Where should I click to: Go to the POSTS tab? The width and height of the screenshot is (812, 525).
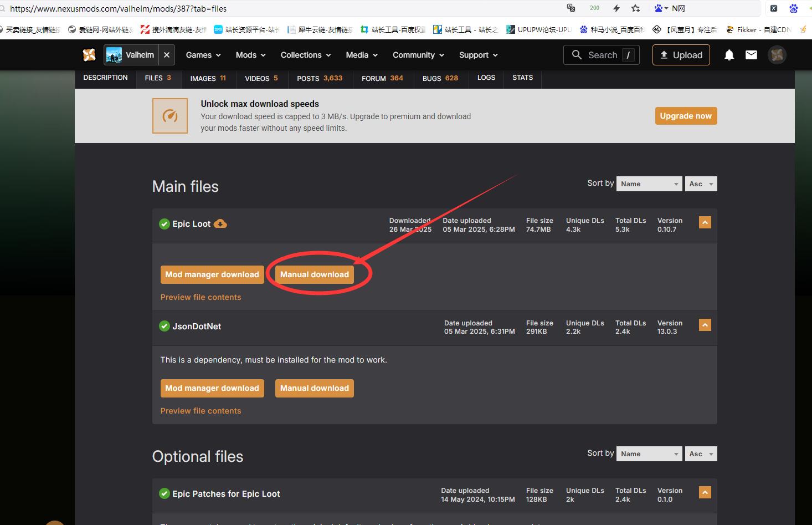[320, 78]
